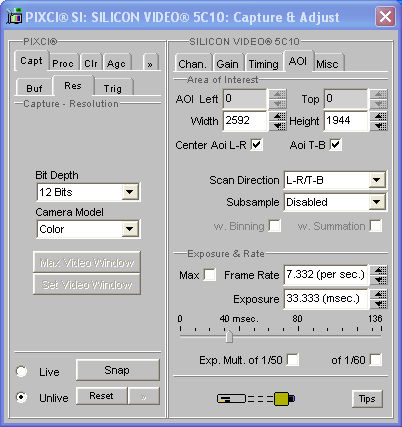Decrease Exposure with stepper down arrow
Screen dimensions: 402x427
(x=380, y=304)
